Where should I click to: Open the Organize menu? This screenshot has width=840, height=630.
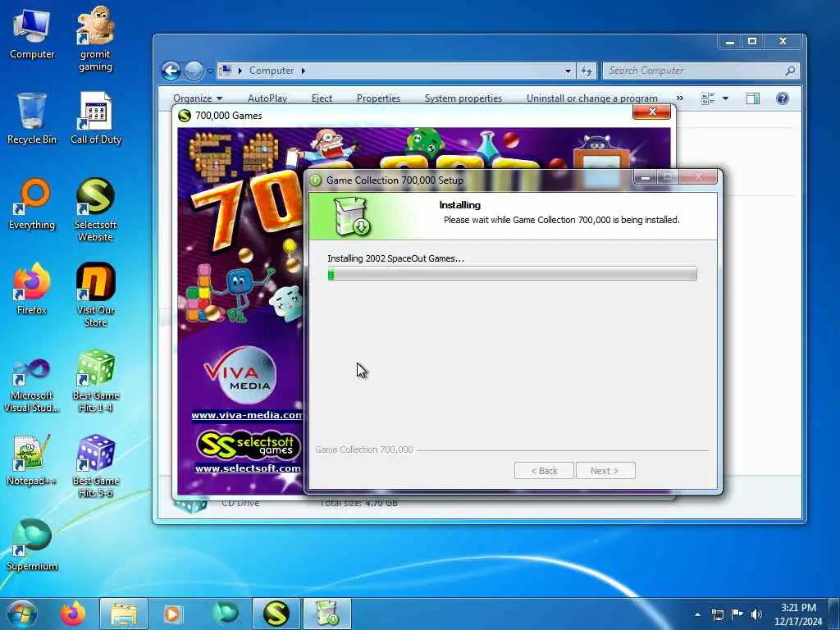(x=197, y=98)
